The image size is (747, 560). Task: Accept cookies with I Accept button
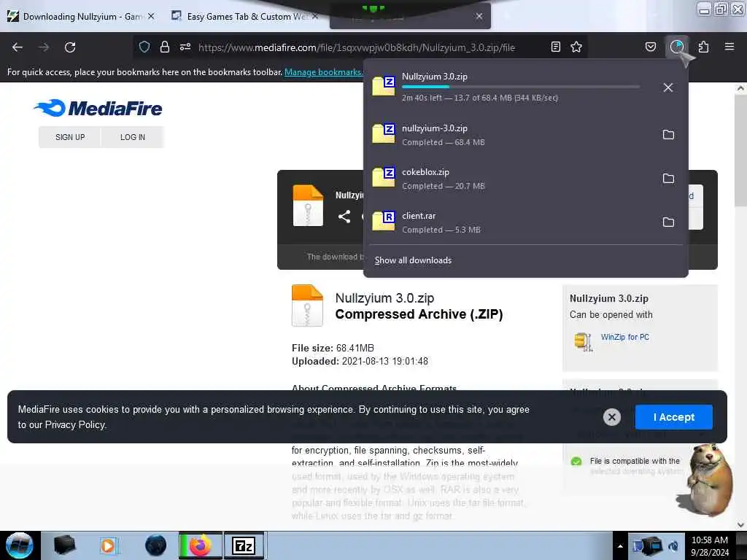tap(673, 417)
